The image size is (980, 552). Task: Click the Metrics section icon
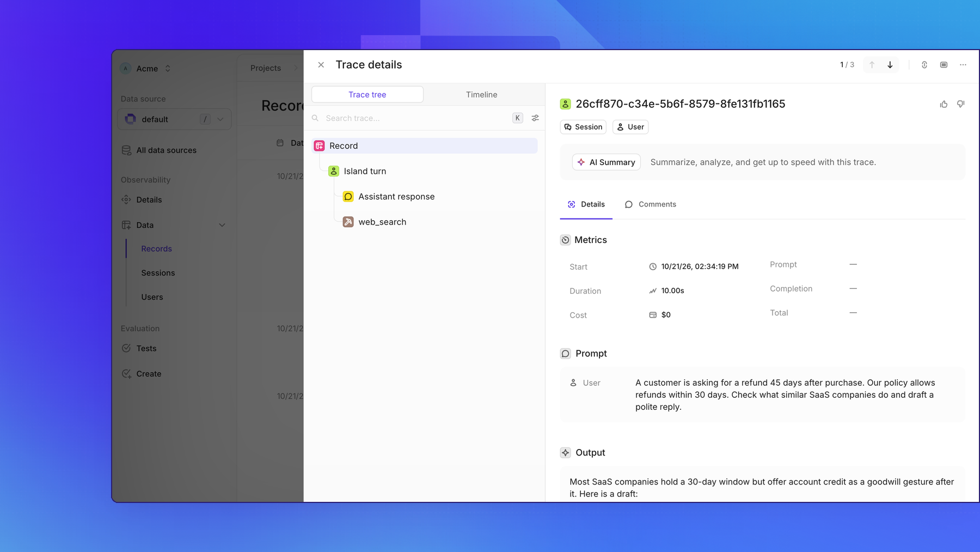coord(566,240)
